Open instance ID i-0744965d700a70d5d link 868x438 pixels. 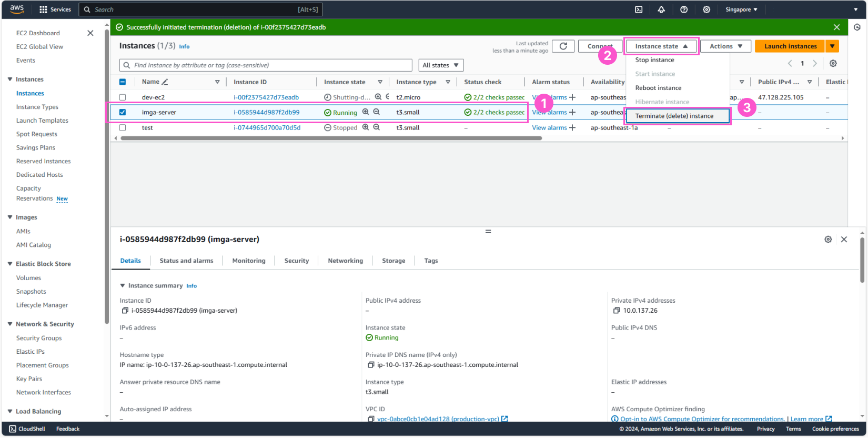tap(267, 127)
